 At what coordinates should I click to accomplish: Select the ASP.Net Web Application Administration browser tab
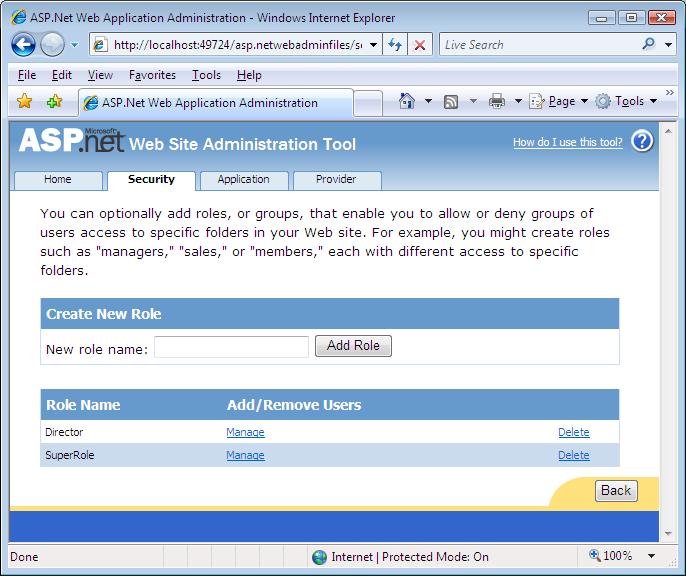pos(216,103)
